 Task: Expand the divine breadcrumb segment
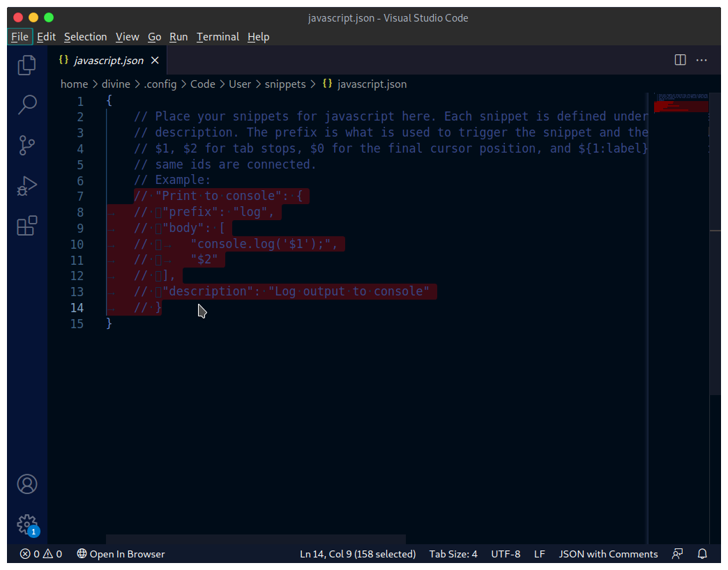point(116,84)
